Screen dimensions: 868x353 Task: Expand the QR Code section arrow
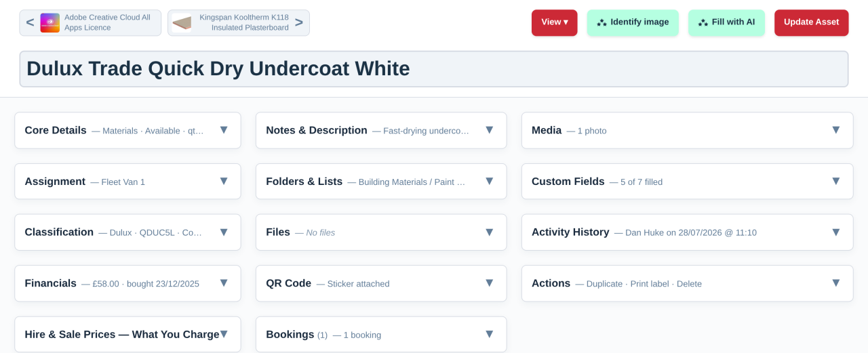tap(490, 283)
